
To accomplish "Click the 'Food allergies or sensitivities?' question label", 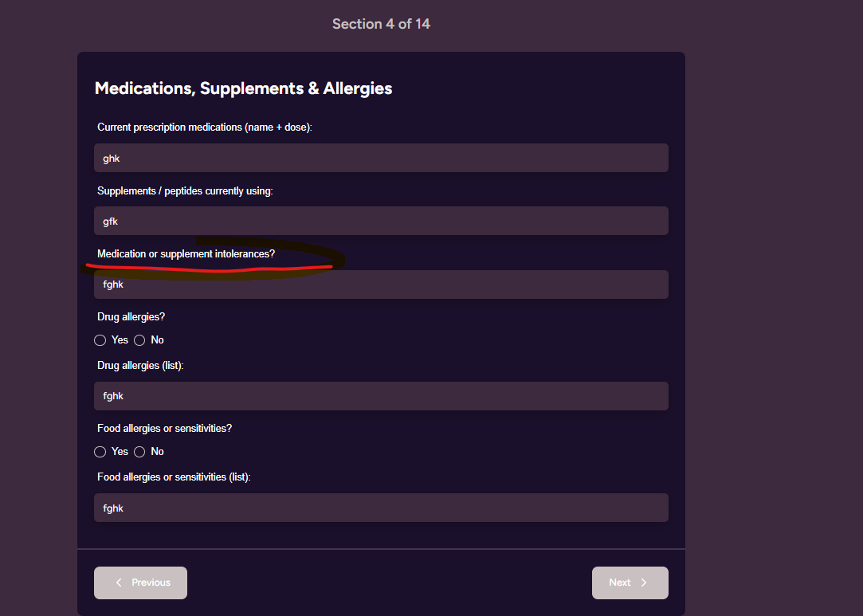I will 164,429.
